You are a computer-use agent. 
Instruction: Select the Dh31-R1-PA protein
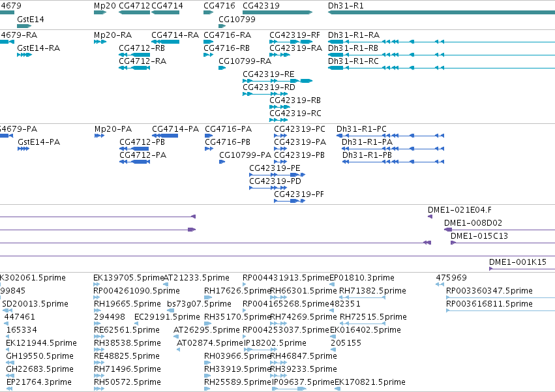[x=367, y=142]
